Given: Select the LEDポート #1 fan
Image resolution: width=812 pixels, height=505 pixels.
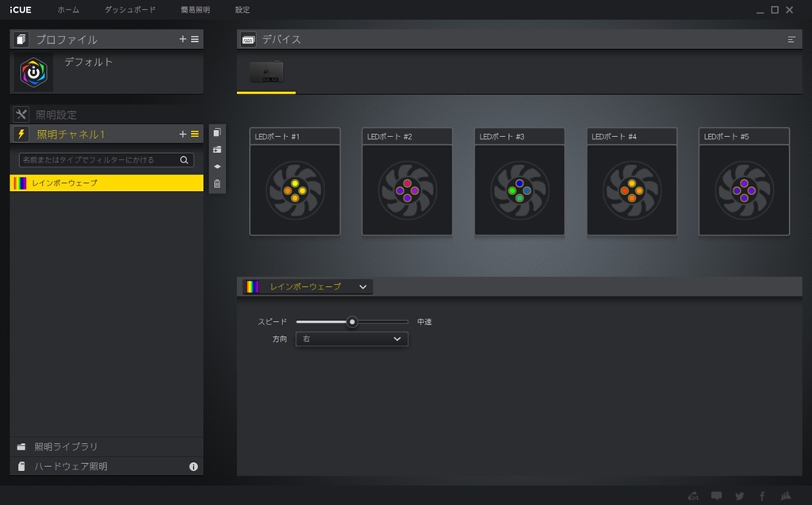Looking at the screenshot, I should click(x=295, y=190).
